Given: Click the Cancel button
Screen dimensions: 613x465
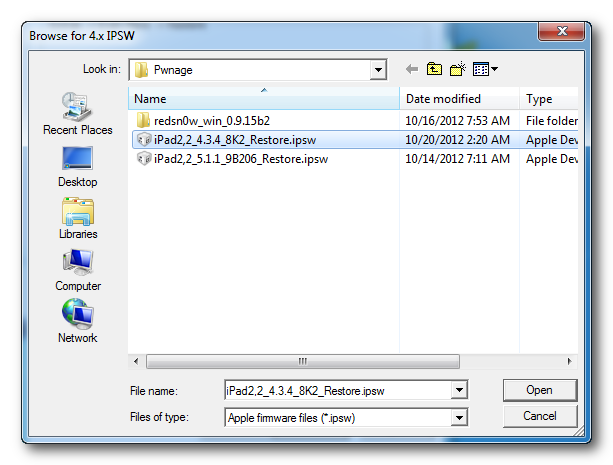Looking at the screenshot, I should click(540, 416).
